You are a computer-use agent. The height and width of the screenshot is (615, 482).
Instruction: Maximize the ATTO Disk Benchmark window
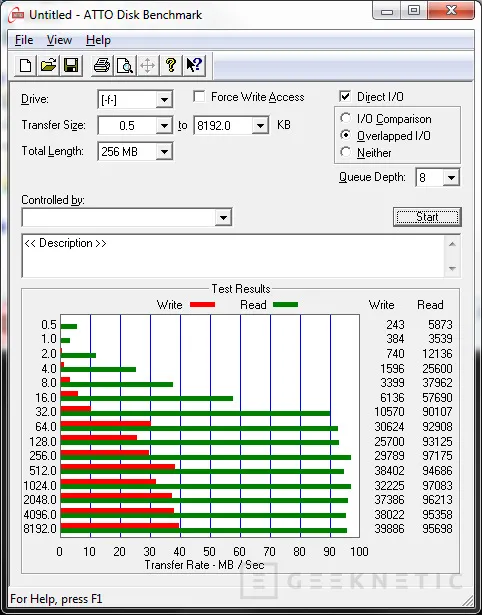[x=414, y=11]
